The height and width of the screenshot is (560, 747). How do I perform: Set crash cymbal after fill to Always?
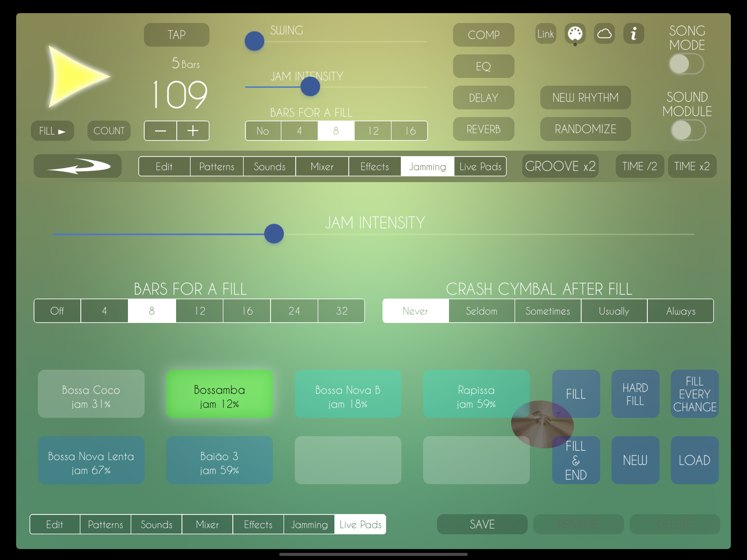[681, 311]
